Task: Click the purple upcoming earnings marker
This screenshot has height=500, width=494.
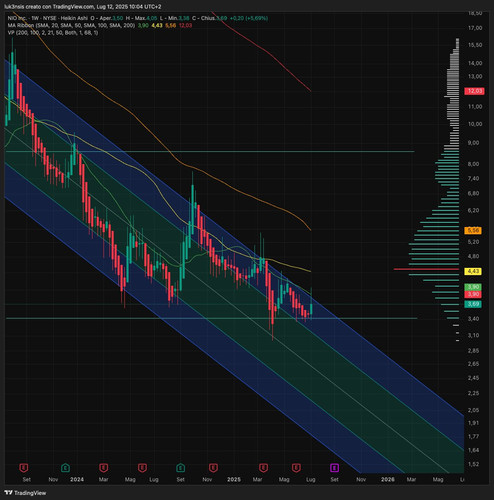Action: 335,468
